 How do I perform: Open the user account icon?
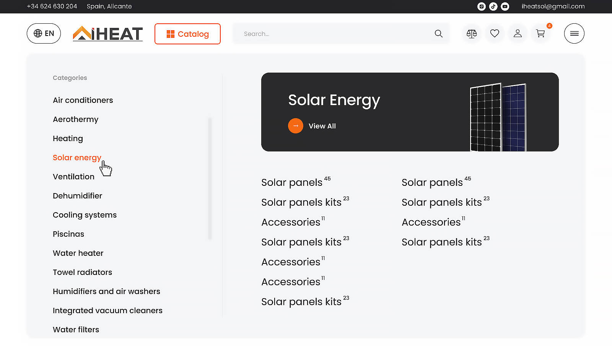pos(518,34)
